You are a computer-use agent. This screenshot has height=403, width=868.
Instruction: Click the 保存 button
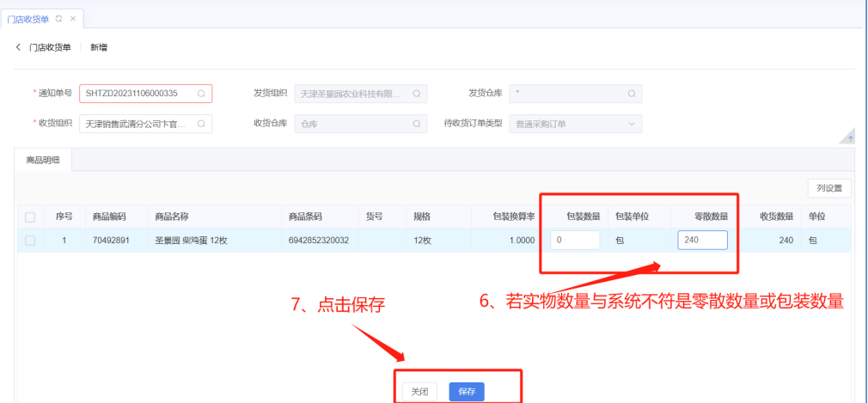467,392
